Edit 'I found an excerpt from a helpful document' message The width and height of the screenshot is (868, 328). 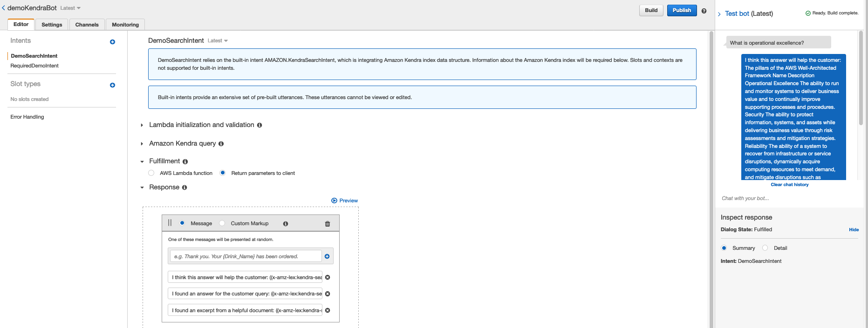tap(245, 310)
